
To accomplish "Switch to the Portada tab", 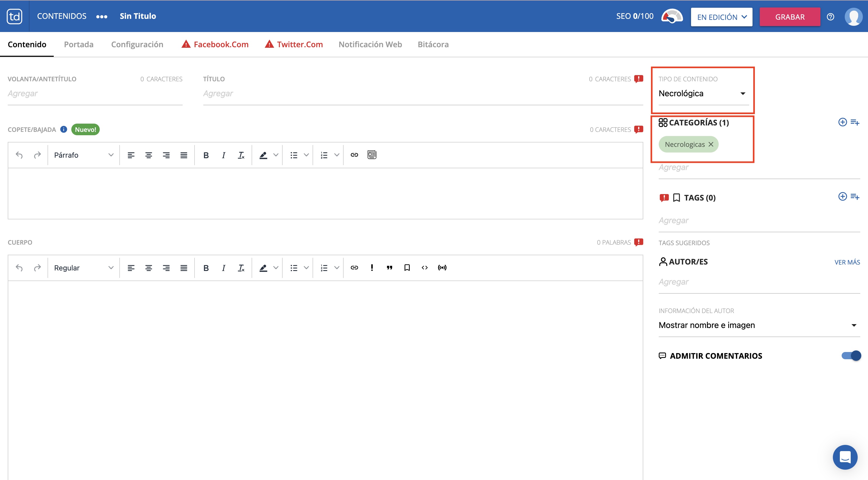I will pyautogui.click(x=79, y=44).
